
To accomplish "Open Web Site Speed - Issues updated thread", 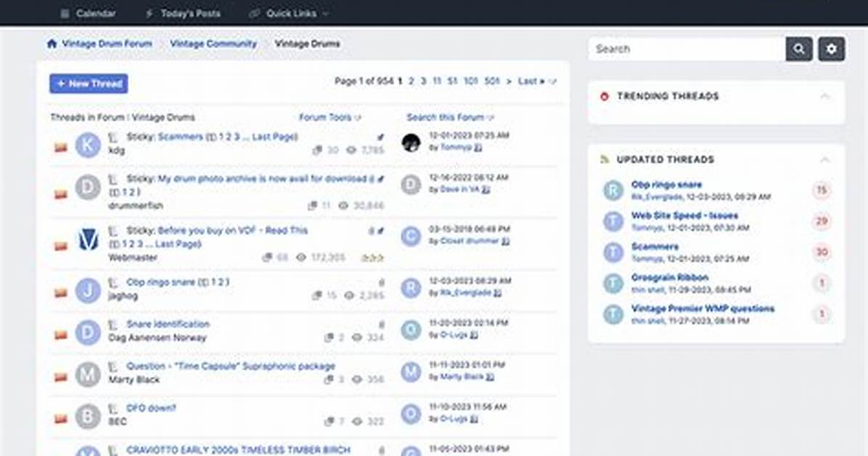I will 685,216.
